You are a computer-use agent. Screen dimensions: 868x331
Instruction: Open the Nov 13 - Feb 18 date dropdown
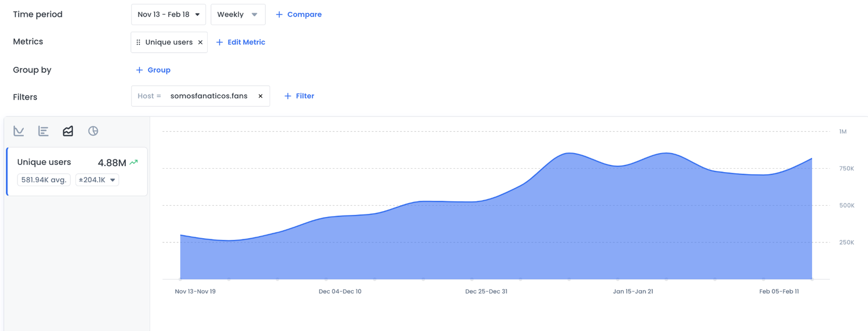[168, 15]
